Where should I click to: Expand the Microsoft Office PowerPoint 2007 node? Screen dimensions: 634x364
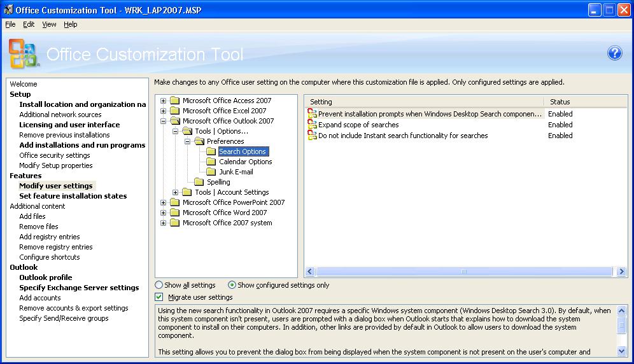click(x=163, y=202)
